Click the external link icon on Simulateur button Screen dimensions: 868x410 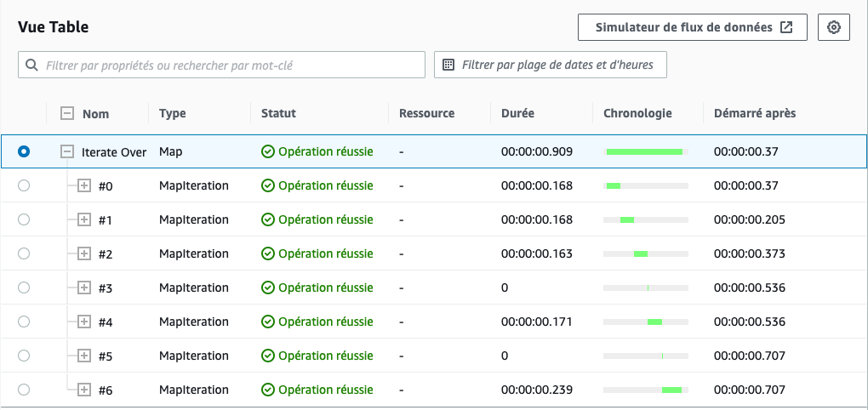(x=786, y=28)
